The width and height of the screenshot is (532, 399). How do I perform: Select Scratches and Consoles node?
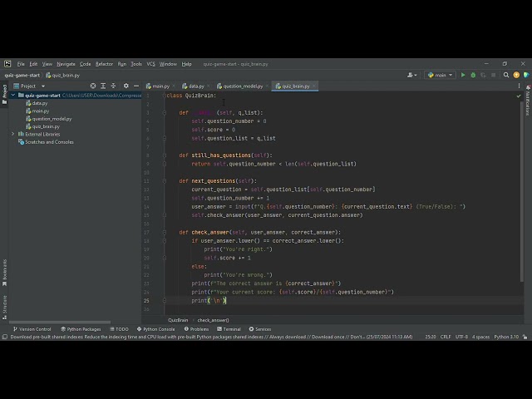[46, 142]
